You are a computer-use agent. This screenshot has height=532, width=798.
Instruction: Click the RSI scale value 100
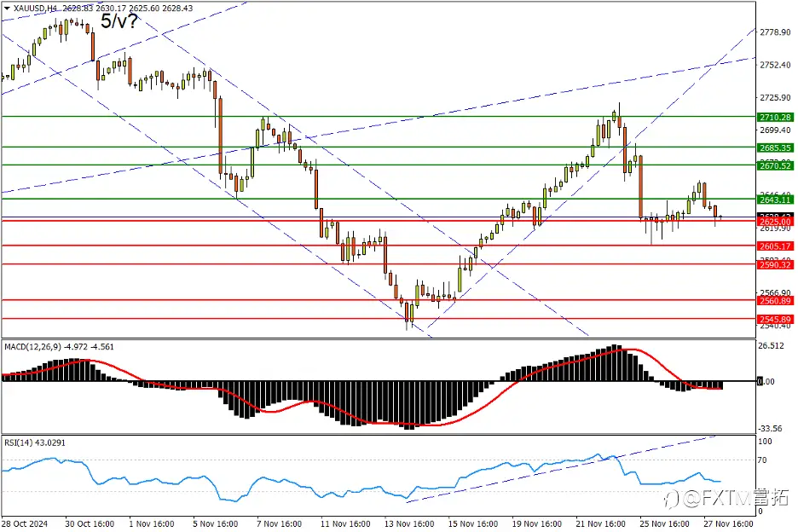coord(765,442)
